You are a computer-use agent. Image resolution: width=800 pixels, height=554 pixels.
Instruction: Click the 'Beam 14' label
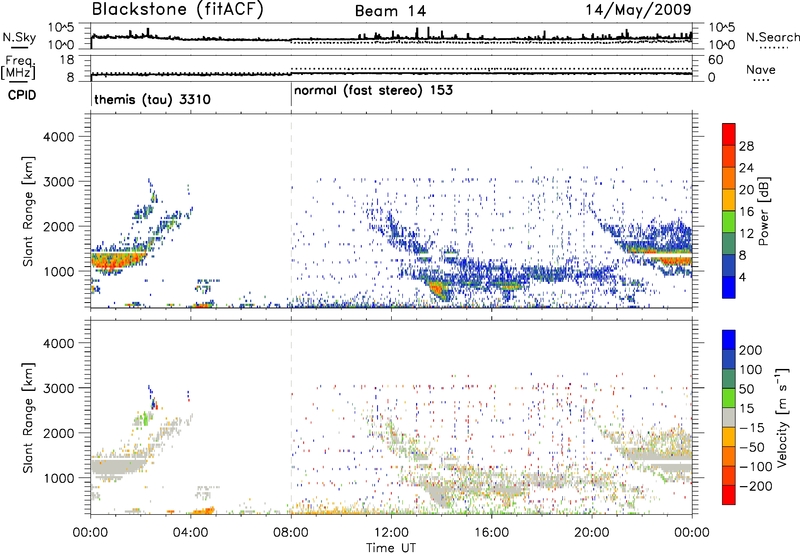[390, 11]
